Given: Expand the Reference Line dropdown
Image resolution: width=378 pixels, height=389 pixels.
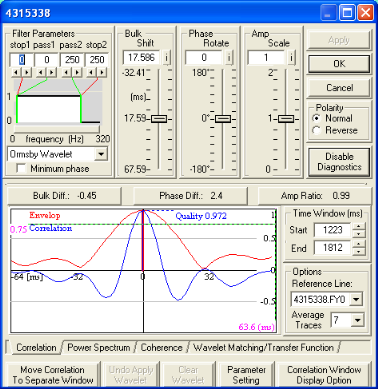Looking at the screenshot, I should (x=356, y=299).
